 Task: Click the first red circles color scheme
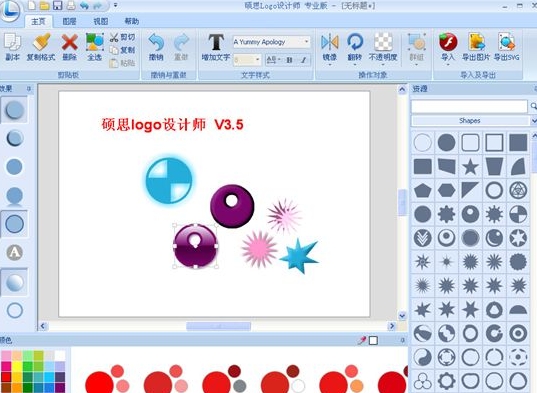tap(107, 379)
